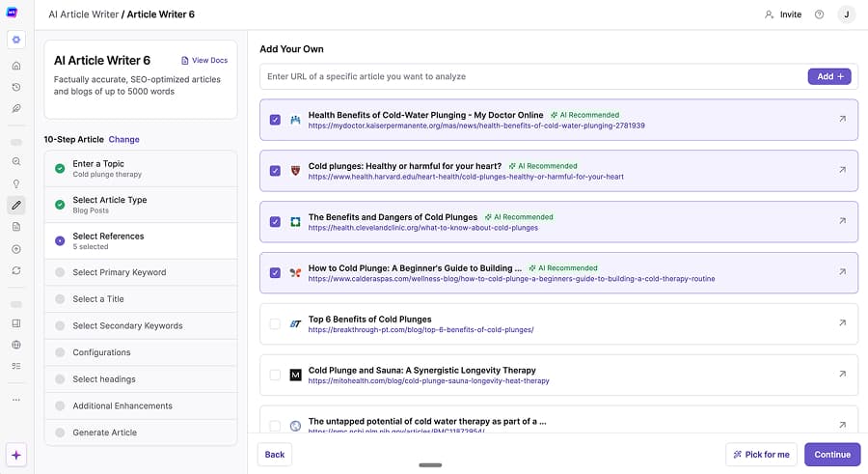Screen dimensions: 868x474
Task: Open the help question mark icon
Action: [819, 14]
